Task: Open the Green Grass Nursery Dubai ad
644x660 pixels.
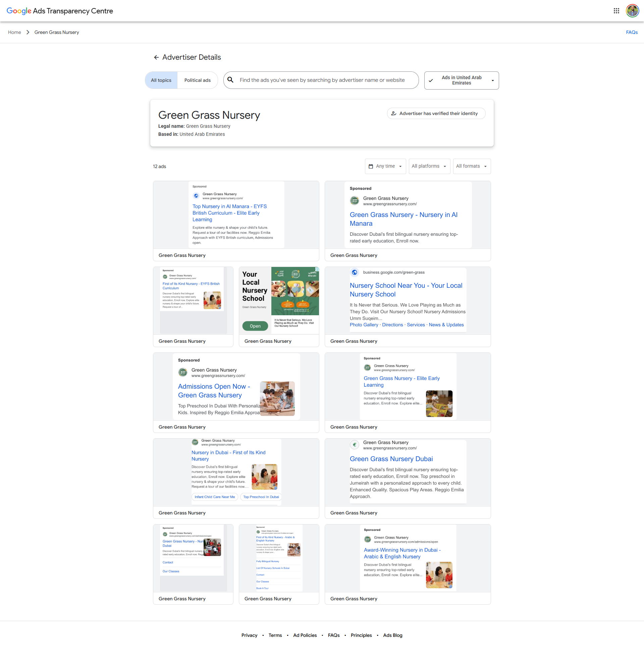Action: point(408,479)
